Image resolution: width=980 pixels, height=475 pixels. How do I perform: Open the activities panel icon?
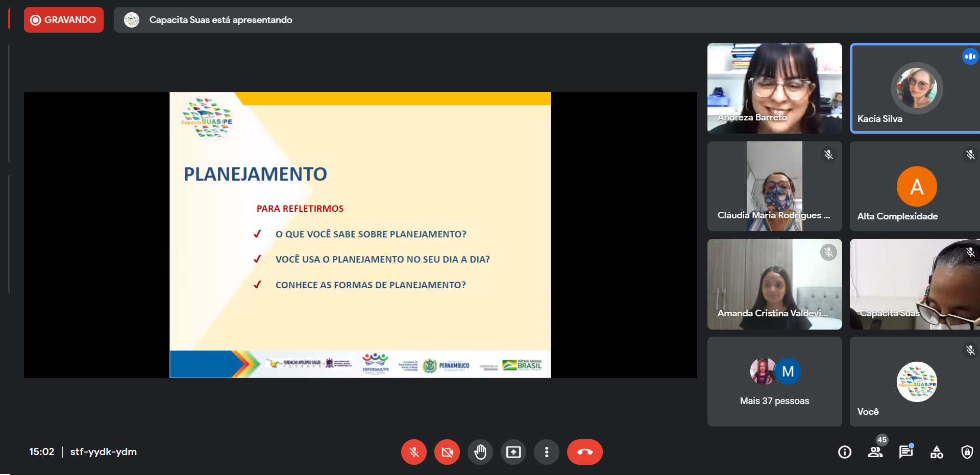(937, 452)
